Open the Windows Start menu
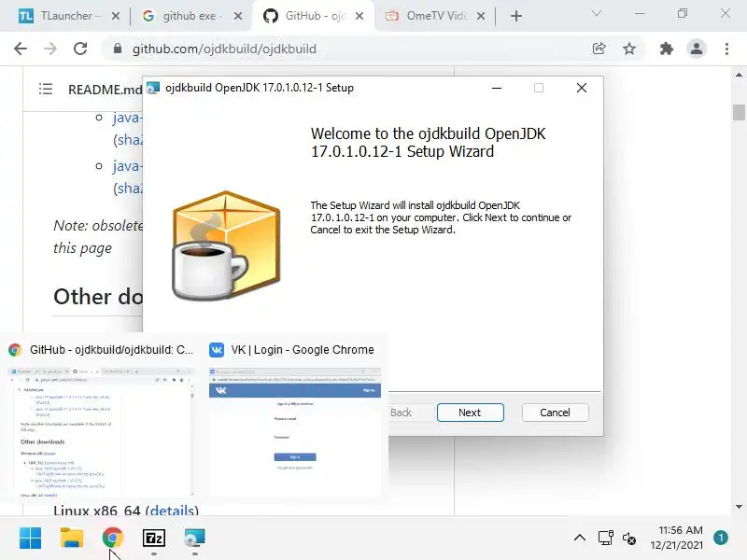Image resolution: width=747 pixels, height=560 pixels. tap(31, 539)
